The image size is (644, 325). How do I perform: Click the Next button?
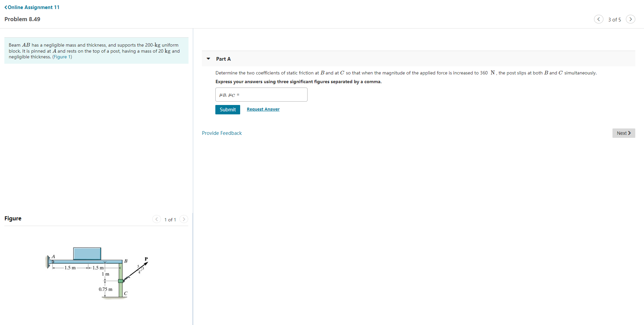(x=624, y=133)
